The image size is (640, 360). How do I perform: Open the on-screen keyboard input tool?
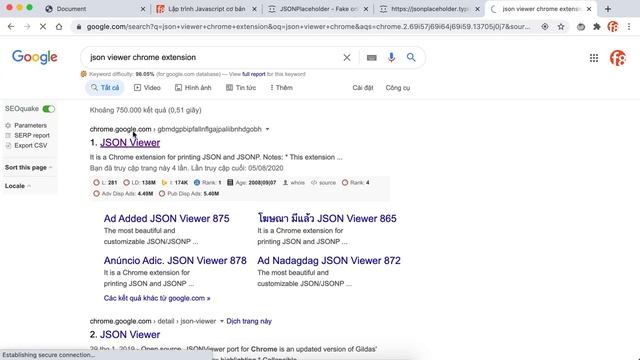pyautogui.click(x=371, y=58)
